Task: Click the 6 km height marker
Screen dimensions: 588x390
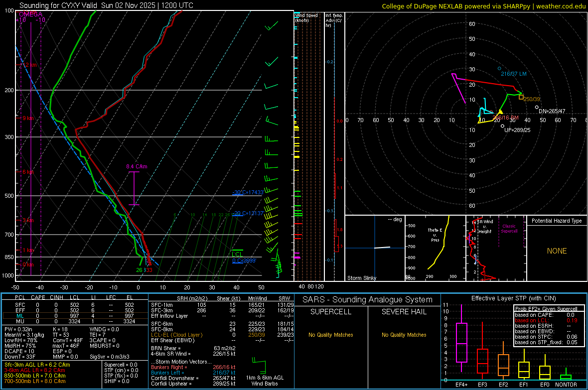Action: point(29,172)
